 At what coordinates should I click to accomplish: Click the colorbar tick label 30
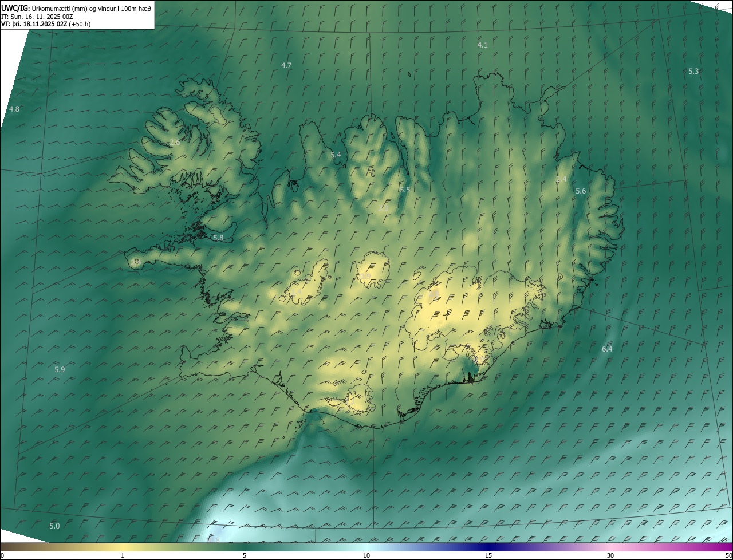pos(610,555)
